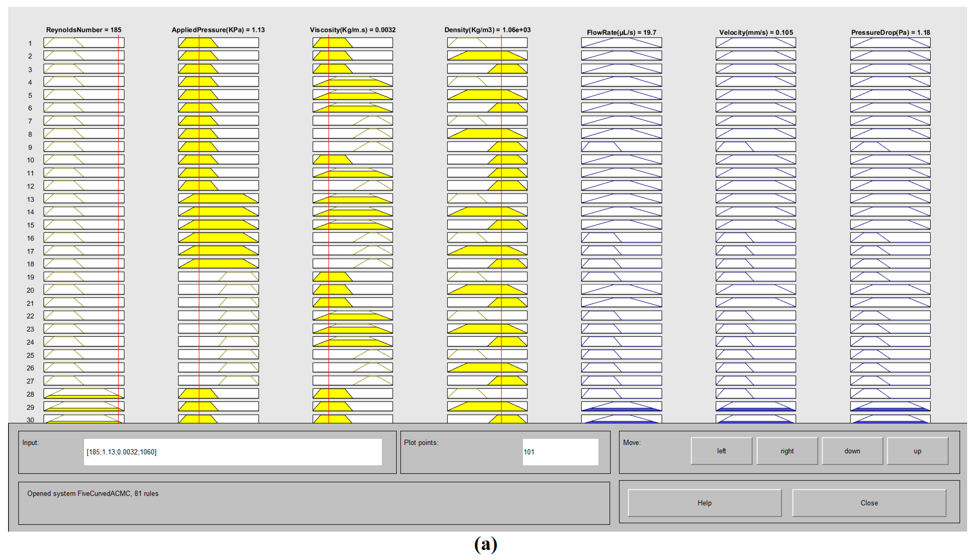Click rule 13 AppliedPressure membership plot
Viewport: 975px width, 560px height.
218,199
